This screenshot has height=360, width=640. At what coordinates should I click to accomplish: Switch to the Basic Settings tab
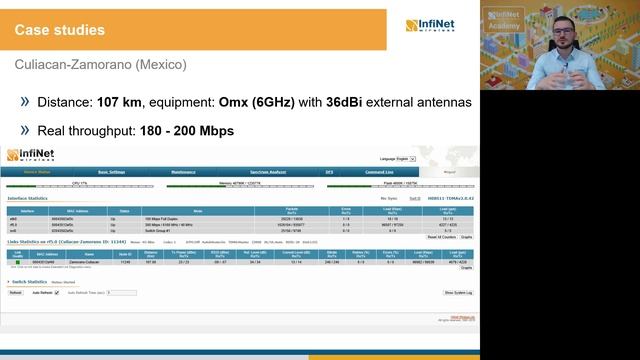click(111, 172)
